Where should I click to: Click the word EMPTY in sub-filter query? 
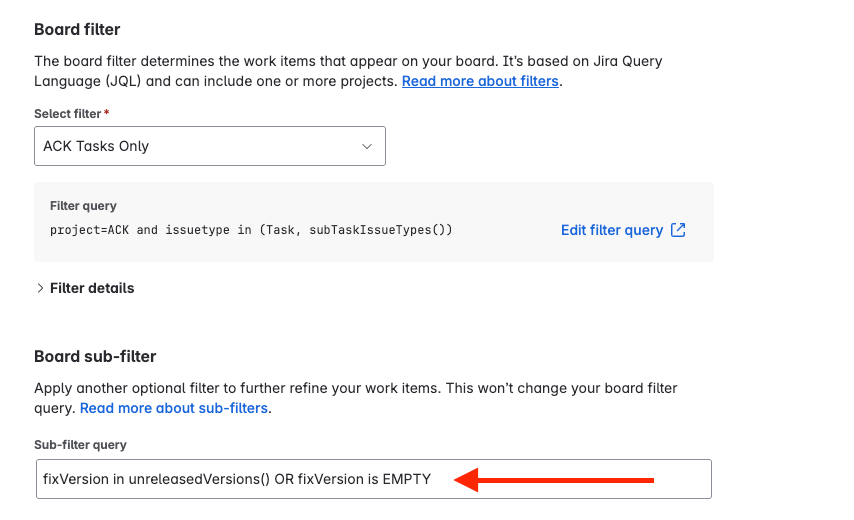(x=407, y=479)
